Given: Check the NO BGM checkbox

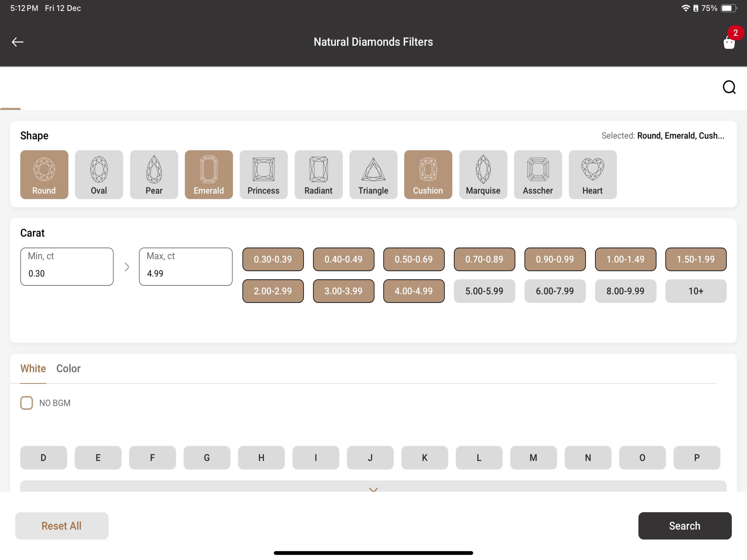Looking at the screenshot, I should click(27, 402).
